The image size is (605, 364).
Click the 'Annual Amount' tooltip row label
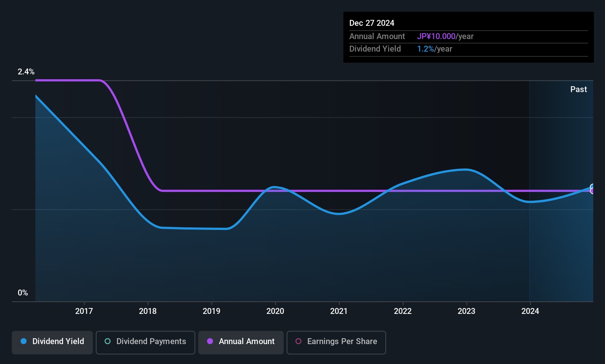(x=377, y=36)
